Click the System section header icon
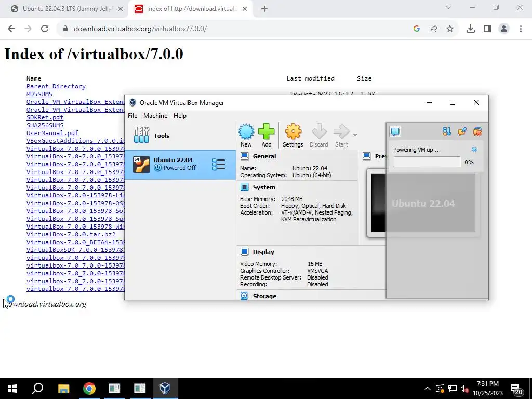532x399 pixels. [x=244, y=187]
